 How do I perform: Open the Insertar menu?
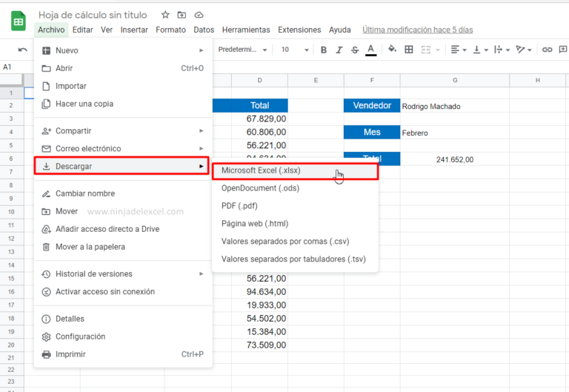[134, 30]
